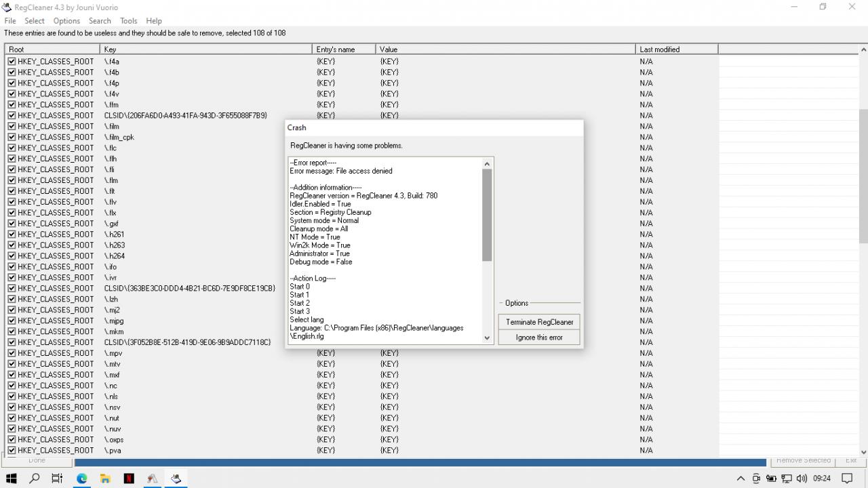Viewport: 868px width, 488px height.
Task: Click the 'Section = Registry Cleanup' log line
Action: click(x=330, y=212)
